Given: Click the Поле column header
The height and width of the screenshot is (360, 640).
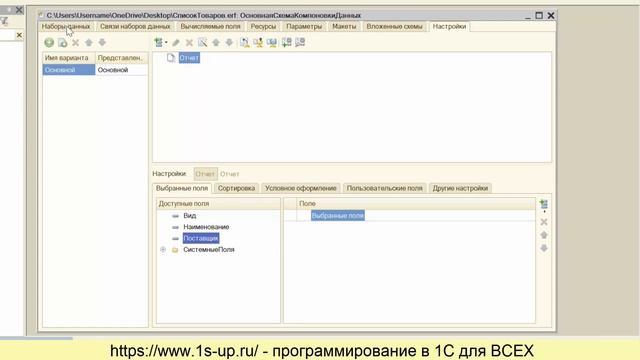Looking at the screenshot, I should (416, 203).
